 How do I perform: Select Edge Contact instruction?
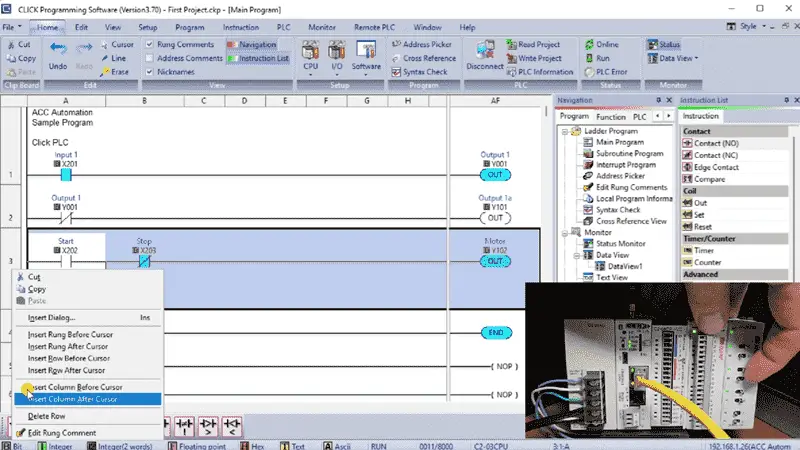tap(711, 167)
